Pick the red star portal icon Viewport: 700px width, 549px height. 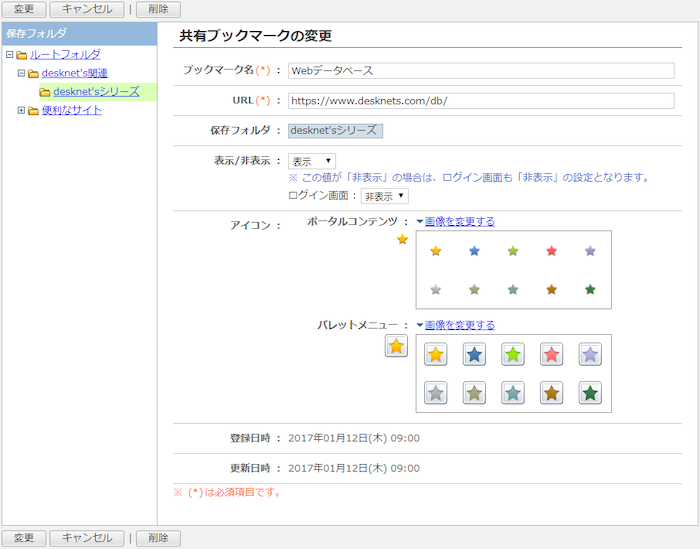click(552, 251)
